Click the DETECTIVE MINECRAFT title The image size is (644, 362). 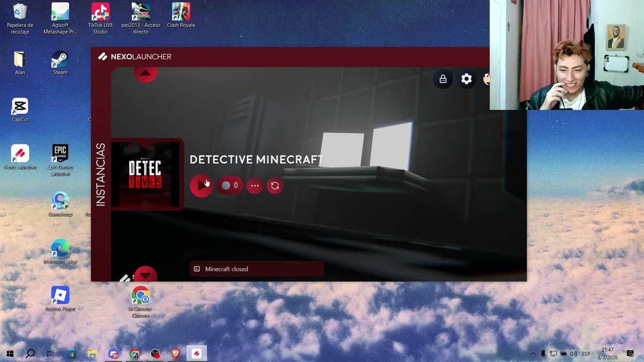click(x=257, y=159)
